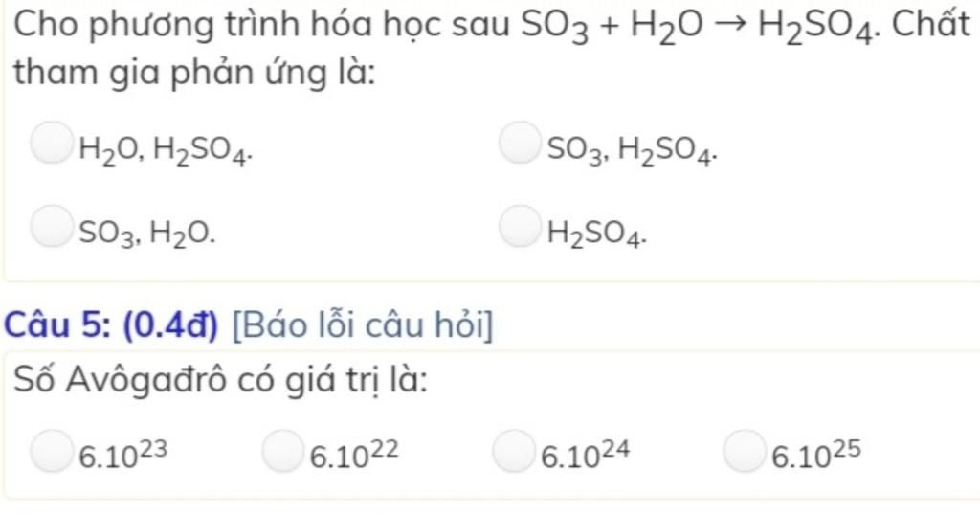Select the radio button for H₂O, H₂SO₄
Screen dimensions: 980x514
(x=52, y=144)
